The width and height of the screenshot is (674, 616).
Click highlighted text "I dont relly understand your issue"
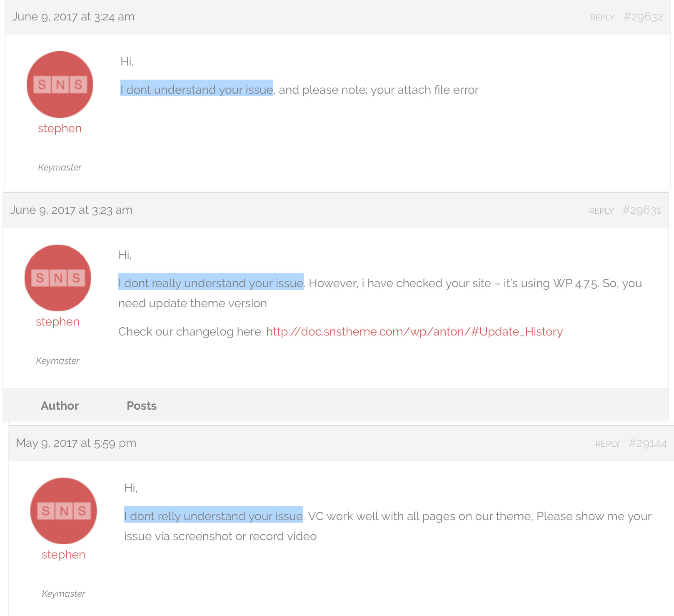coord(213,516)
